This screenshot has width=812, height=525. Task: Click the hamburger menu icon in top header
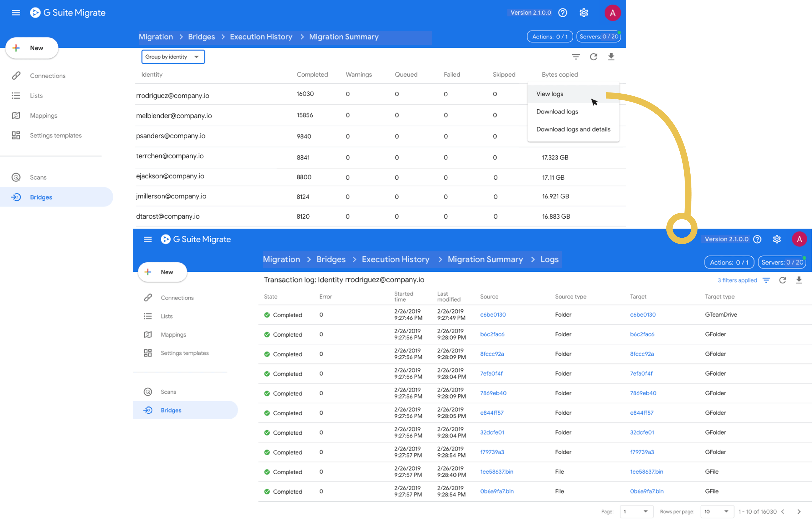(16, 13)
